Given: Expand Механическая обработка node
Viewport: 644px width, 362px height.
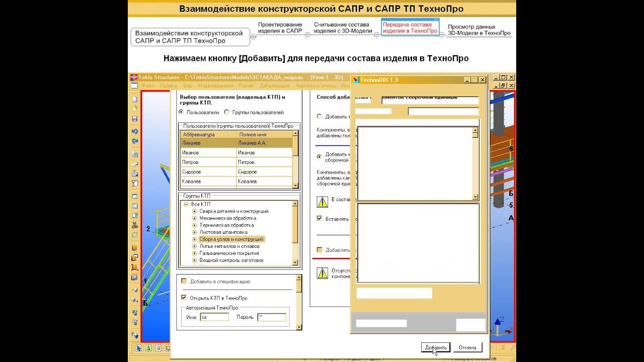Looking at the screenshot, I should 194,218.
